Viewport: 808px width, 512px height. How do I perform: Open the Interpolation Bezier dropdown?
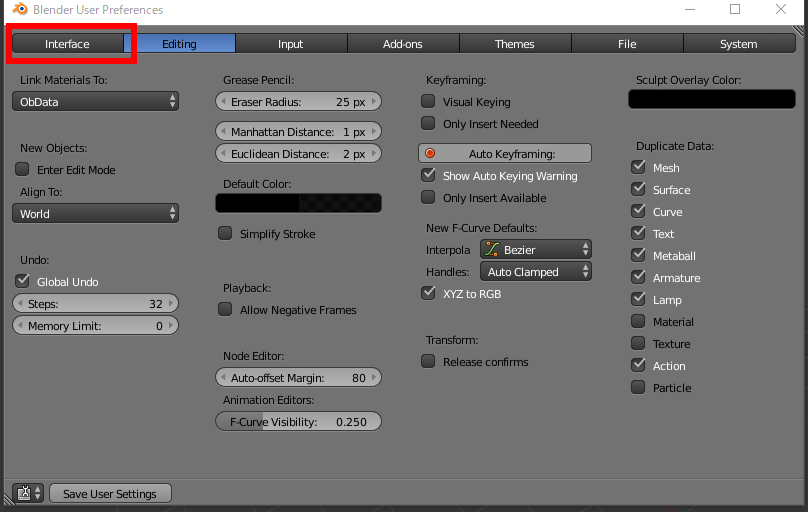(x=536, y=250)
